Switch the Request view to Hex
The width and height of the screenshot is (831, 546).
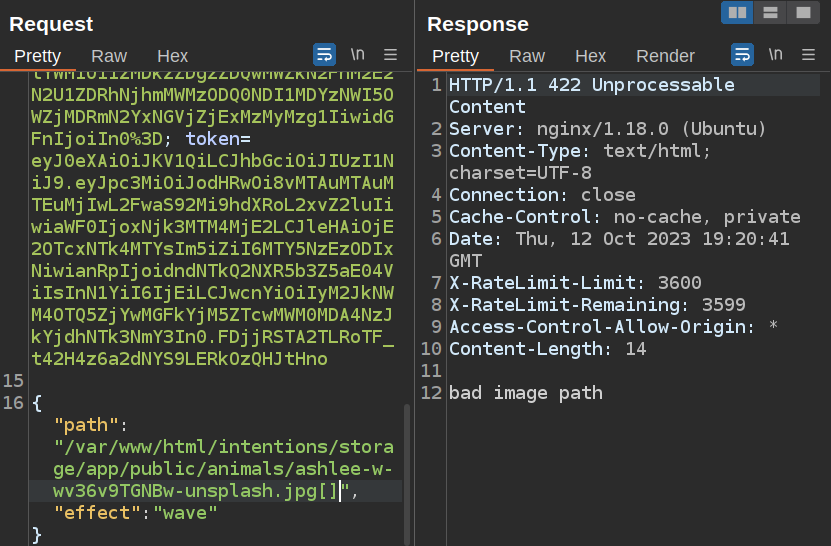click(173, 56)
